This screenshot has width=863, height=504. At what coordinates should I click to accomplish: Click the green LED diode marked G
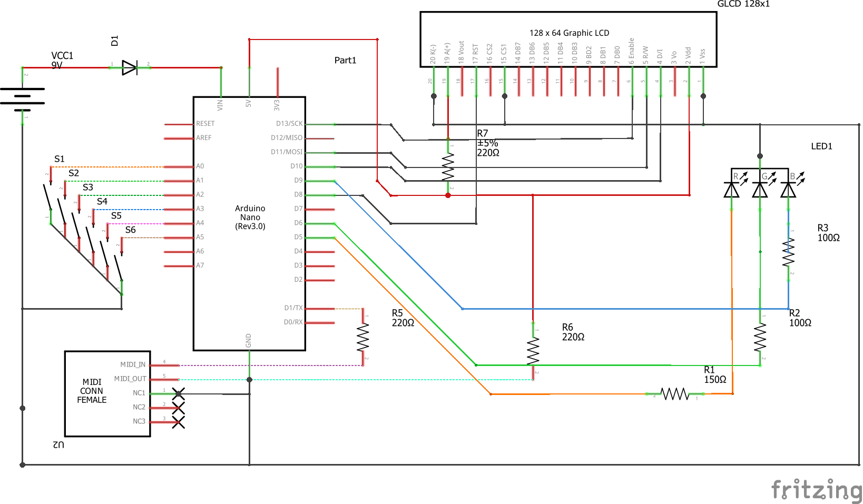[x=760, y=190]
